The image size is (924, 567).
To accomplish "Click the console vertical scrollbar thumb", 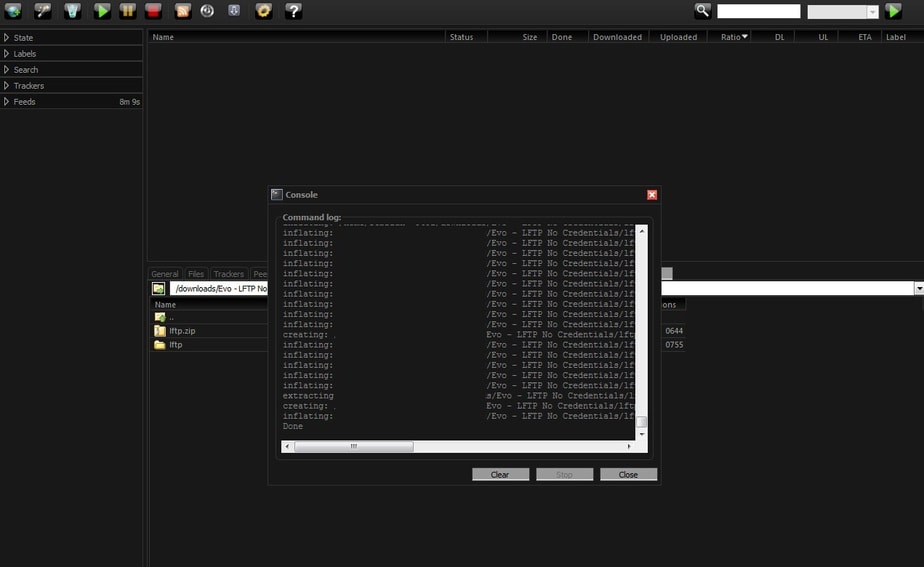I will coord(642,421).
